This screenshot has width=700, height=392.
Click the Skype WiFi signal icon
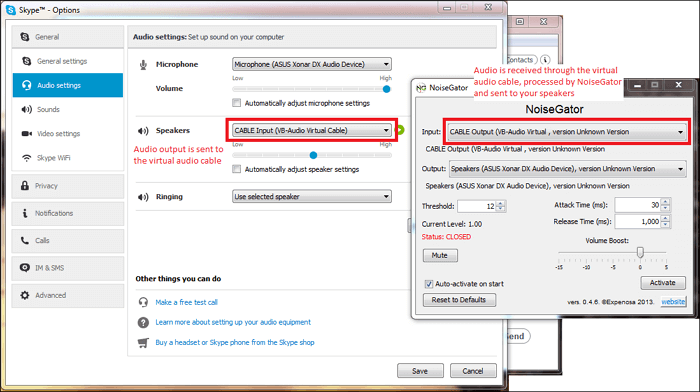tap(27, 158)
